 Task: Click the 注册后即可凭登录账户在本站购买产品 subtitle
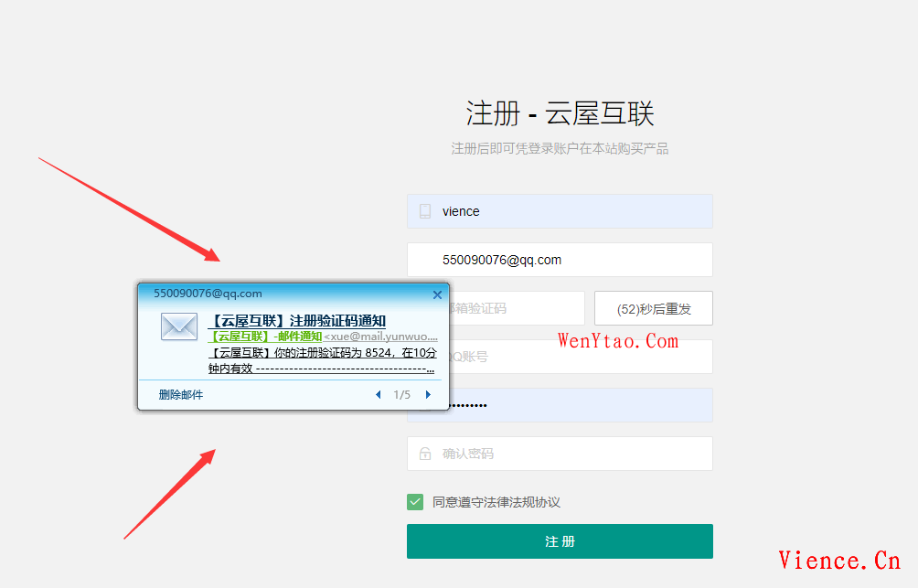click(560, 149)
